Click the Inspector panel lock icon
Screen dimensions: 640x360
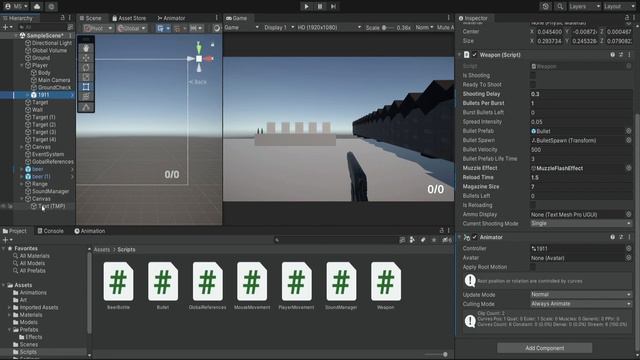pos(627,18)
